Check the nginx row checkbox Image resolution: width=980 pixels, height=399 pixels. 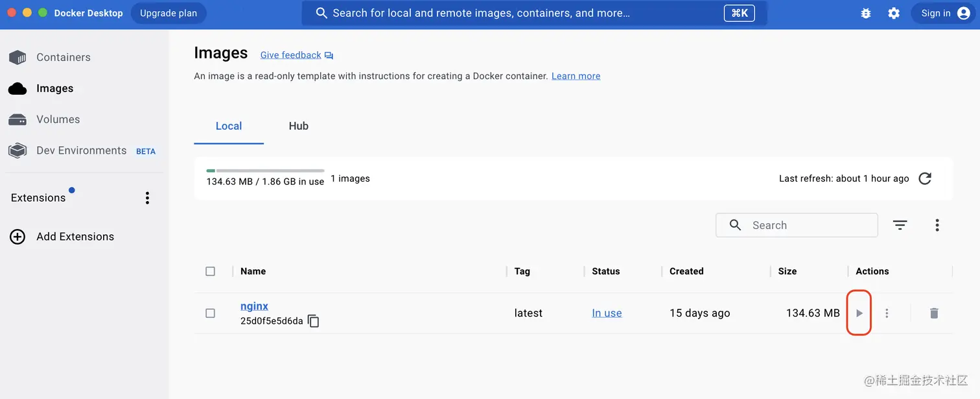[x=210, y=313]
